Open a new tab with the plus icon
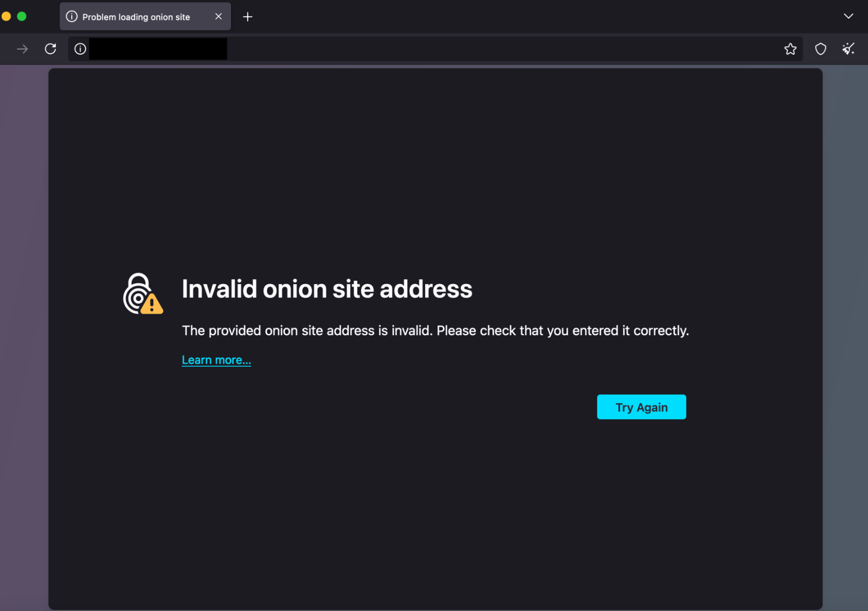 click(248, 17)
